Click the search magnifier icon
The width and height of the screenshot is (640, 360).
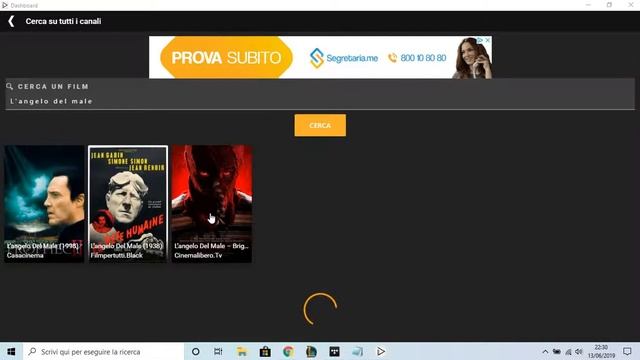(x=10, y=86)
